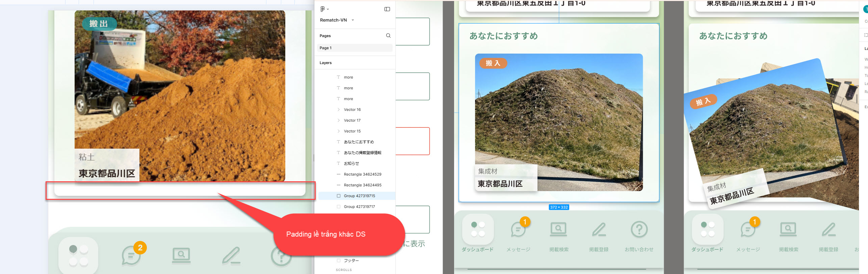Image resolution: width=868 pixels, height=274 pixels.
Task: Expand the Vector 16 layer
Action: click(339, 110)
